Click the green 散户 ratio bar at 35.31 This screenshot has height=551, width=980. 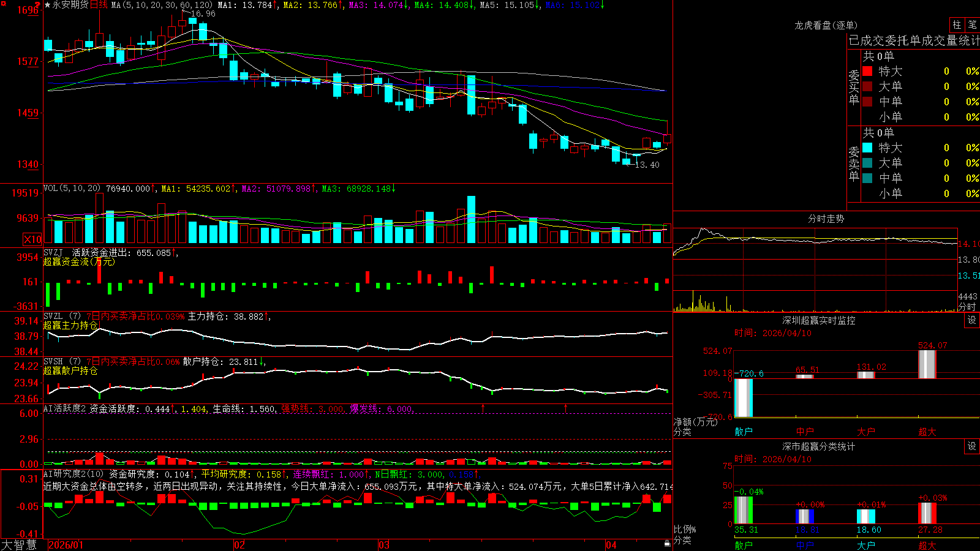point(744,510)
